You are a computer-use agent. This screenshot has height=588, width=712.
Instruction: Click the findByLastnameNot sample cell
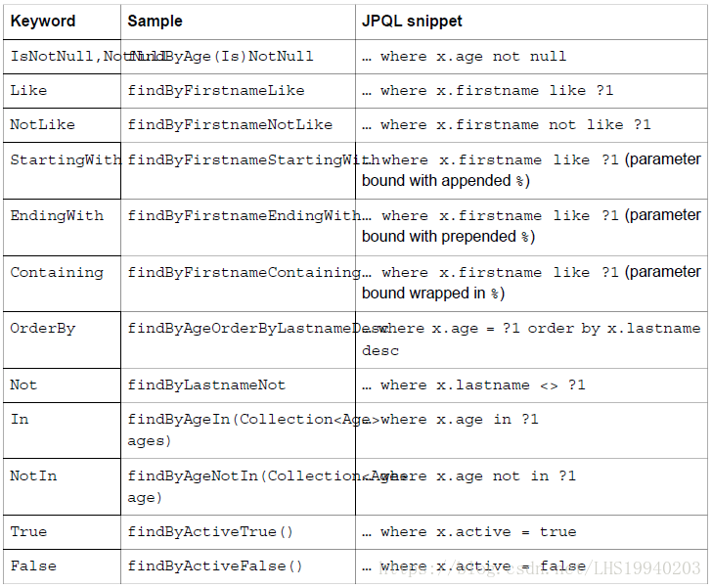click(206, 385)
